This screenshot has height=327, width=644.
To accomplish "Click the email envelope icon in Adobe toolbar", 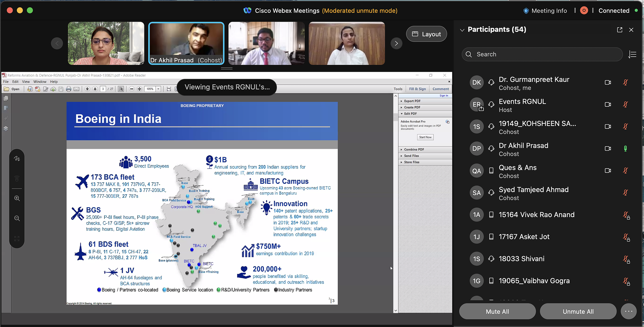I will pos(77,89).
